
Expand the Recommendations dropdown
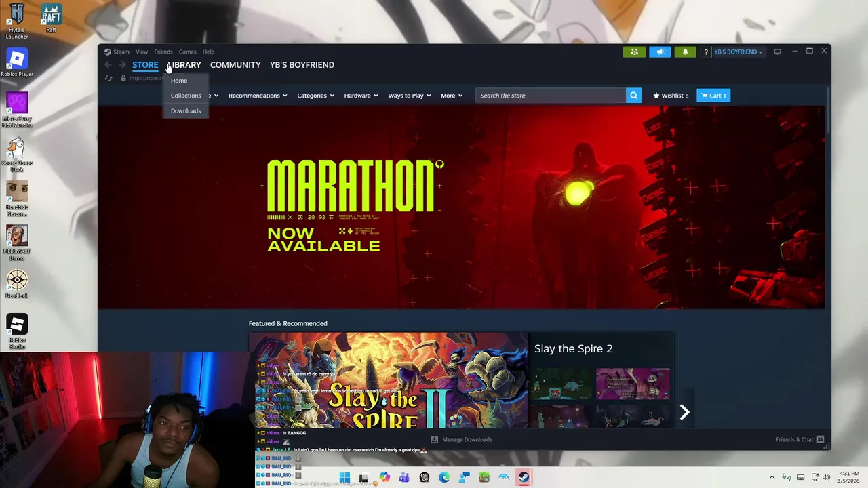click(x=258, y=96)
